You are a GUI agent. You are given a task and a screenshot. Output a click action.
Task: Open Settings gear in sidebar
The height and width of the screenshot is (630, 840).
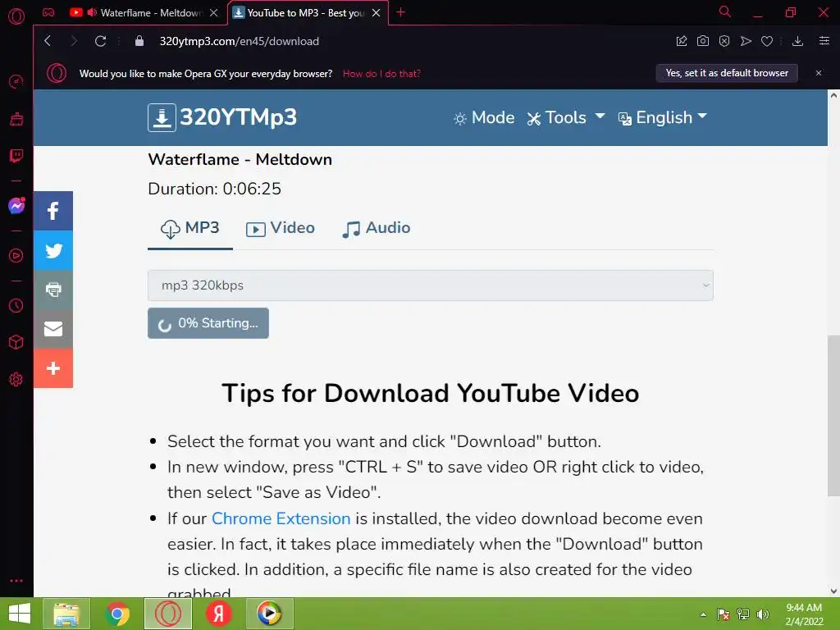(16, 379)
